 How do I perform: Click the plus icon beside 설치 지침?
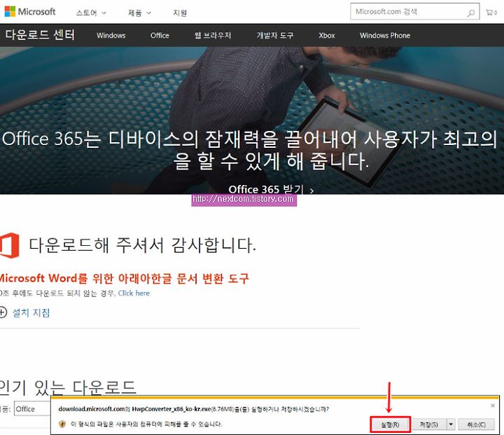pyautogui.click(x=3, y=312)
